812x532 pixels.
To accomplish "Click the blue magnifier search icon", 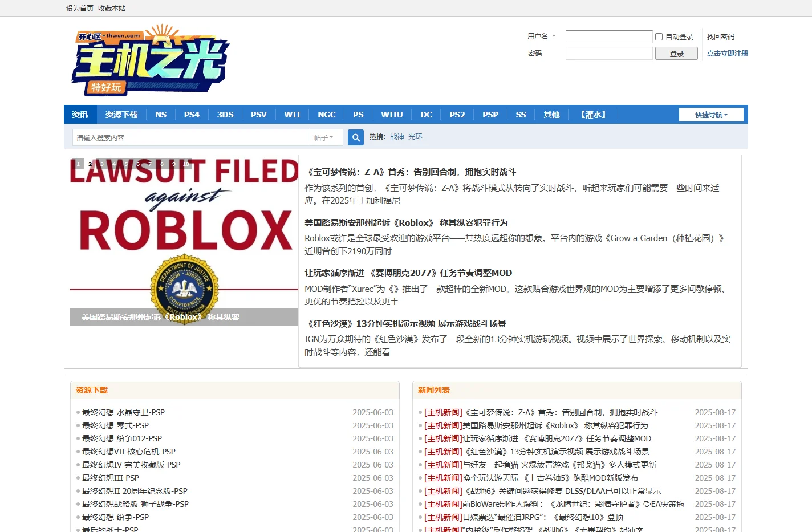I will [x=356, y=137].
